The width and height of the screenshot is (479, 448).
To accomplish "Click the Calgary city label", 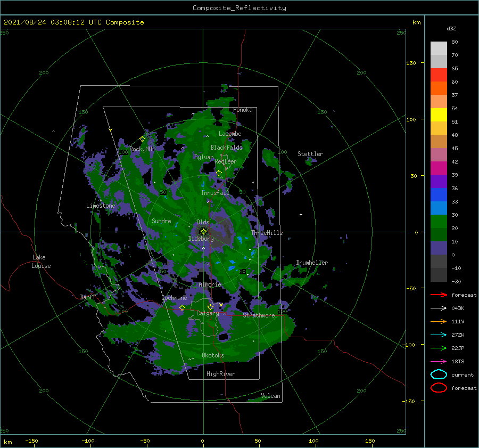I will click(208, 313).
